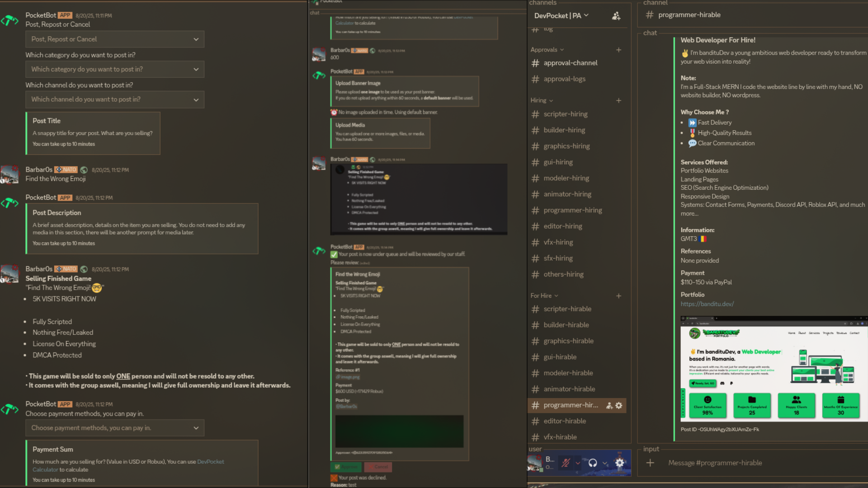Click Cancel button under reviewed post
The width and height of the screenshot is (868, 488).
coord(378,467)
